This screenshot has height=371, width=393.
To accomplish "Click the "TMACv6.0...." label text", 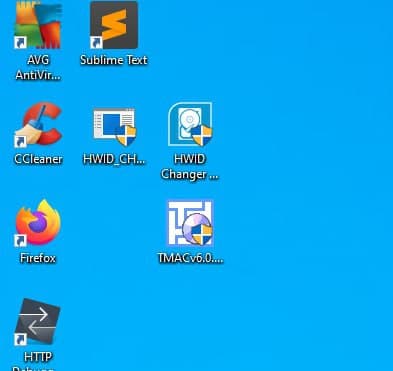I will pos(190,258).
